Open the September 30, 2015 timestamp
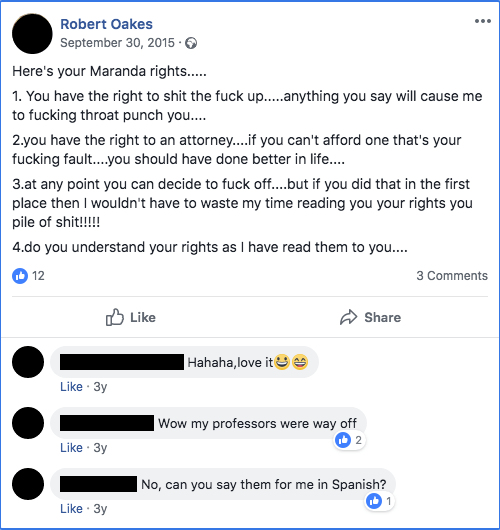Screen dimensions: 500x530 point(117,43)
